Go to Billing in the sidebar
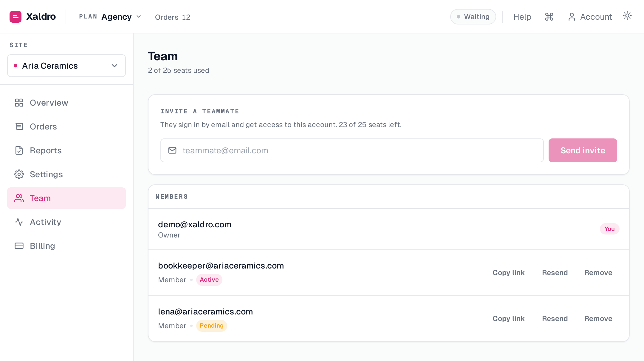 [x=66, y=246]
